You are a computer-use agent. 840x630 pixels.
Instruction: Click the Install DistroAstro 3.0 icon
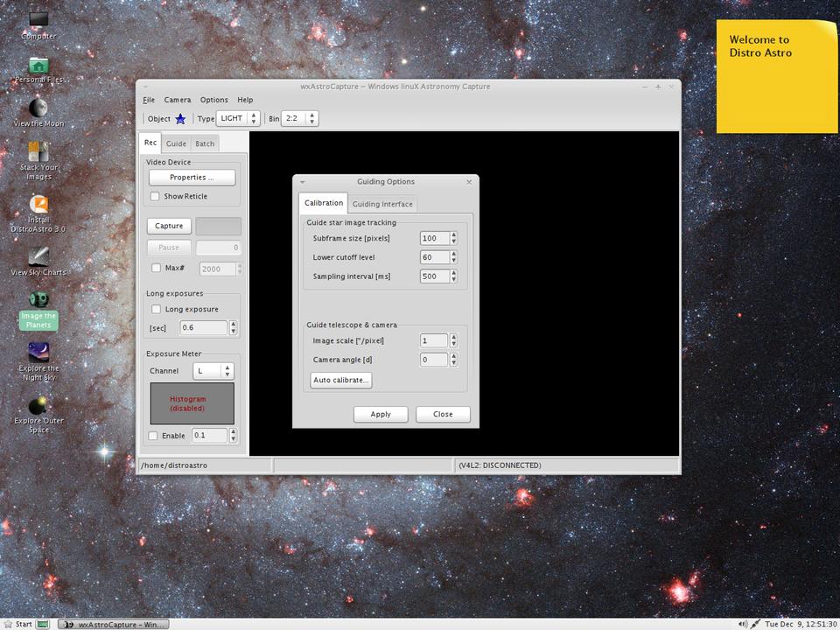(x=38, y=206)
